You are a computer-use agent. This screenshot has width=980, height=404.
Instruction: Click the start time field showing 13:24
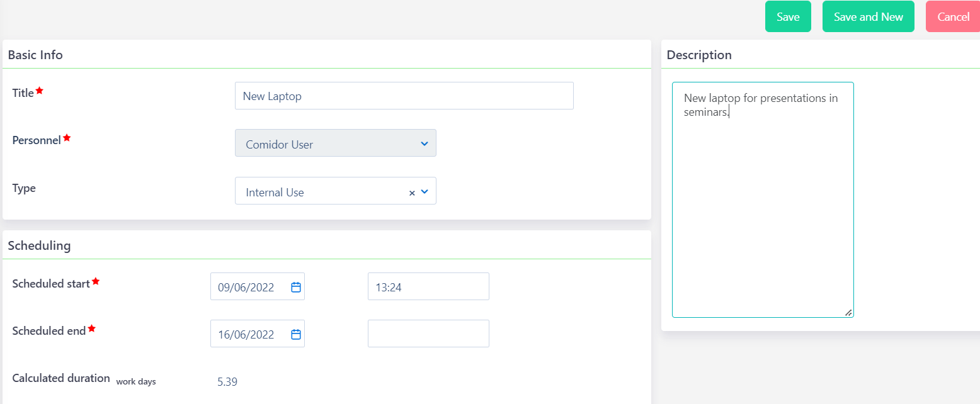pyautogui.click(x=428, y=286)
